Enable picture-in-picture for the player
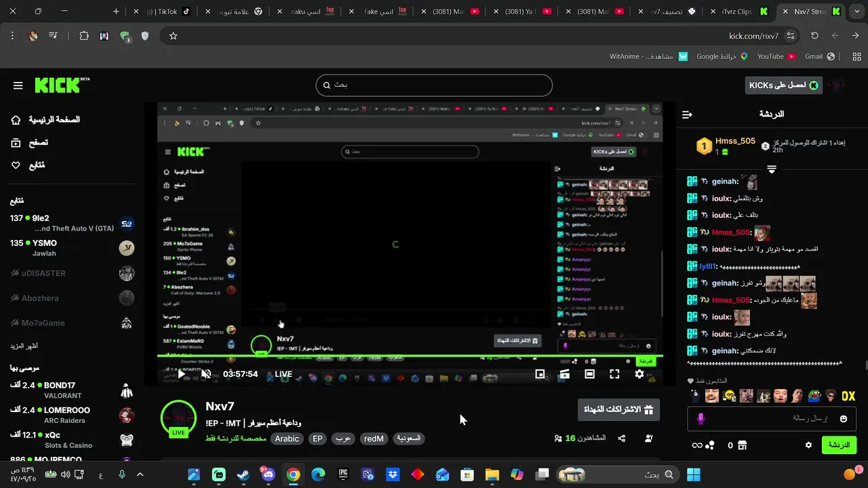 (x=540, y=374)
